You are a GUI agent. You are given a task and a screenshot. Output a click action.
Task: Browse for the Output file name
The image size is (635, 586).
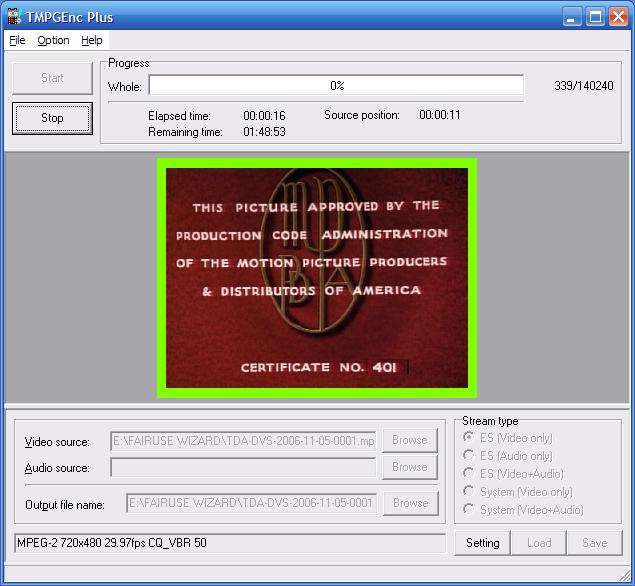point(411,503)
